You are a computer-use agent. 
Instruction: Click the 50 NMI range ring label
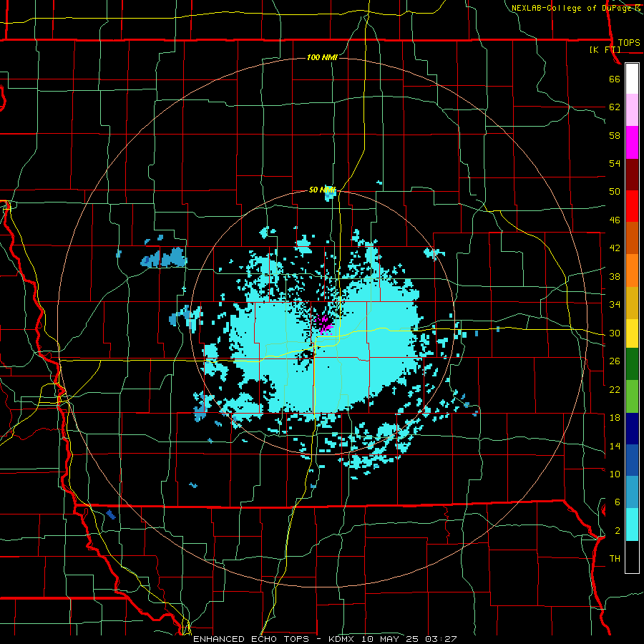[322, 190]
